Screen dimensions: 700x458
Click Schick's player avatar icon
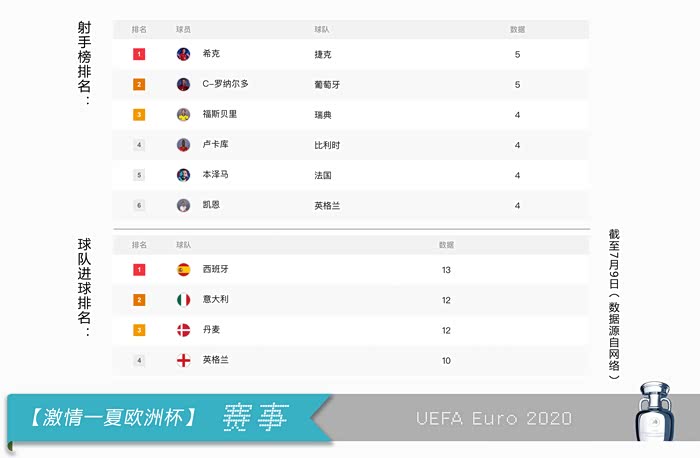[183, 54]
